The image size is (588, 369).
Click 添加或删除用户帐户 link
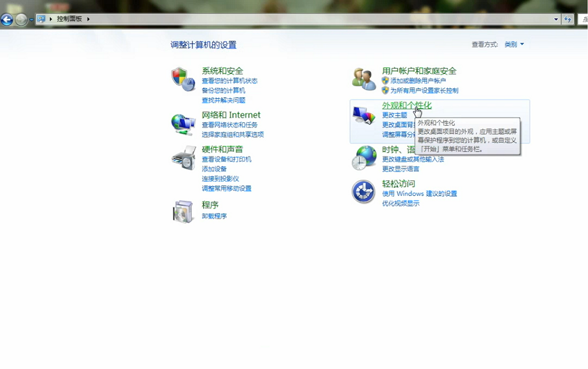418,81
